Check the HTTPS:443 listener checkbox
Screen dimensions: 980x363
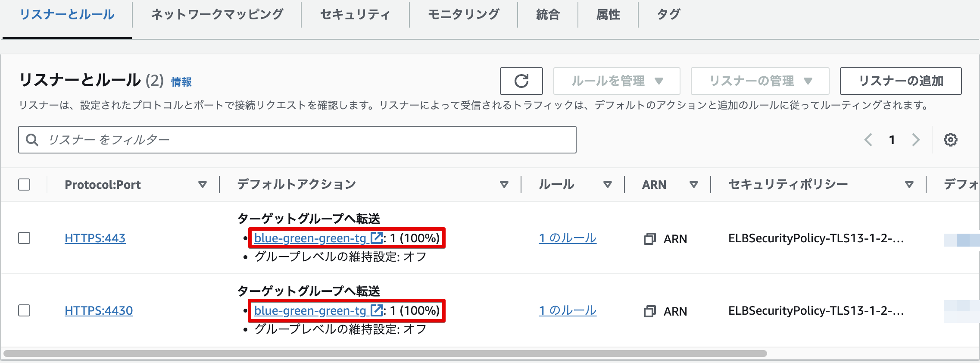click(24, 238)
